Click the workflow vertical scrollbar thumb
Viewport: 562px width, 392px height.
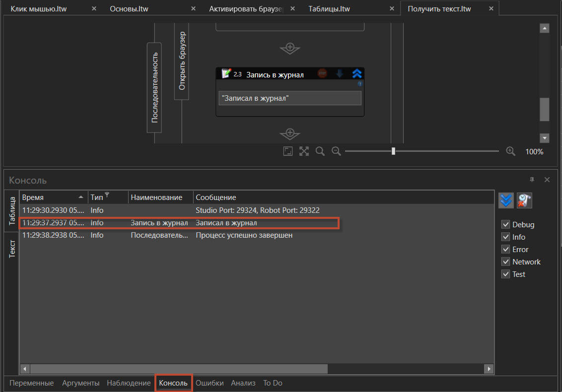[545, 110]
